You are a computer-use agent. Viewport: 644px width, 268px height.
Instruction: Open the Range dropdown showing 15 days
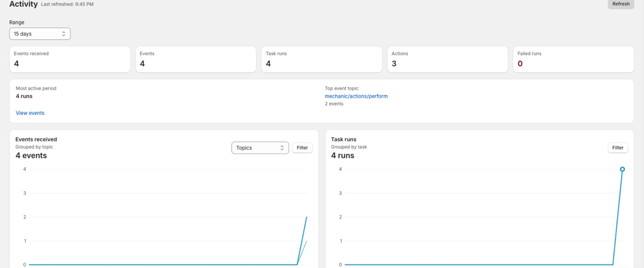40,33
